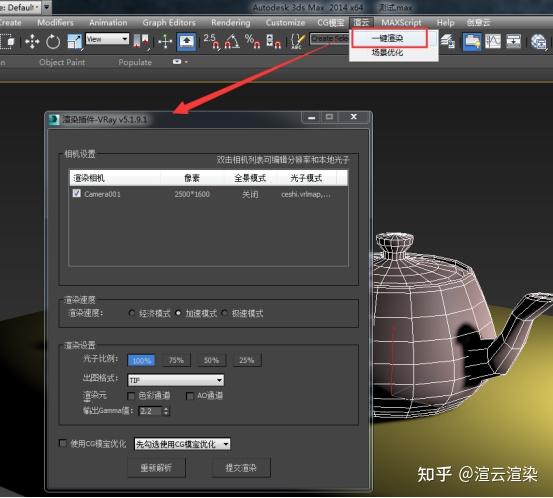Set photon ratio to 100%
553x498 pixels.
[141, 360]
